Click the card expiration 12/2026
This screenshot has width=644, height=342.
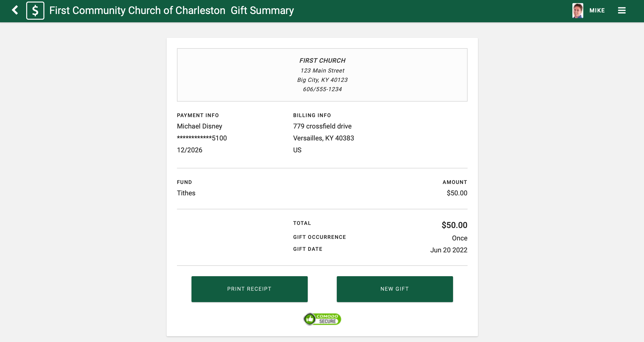pyautogui.click(x=190, y=150)
